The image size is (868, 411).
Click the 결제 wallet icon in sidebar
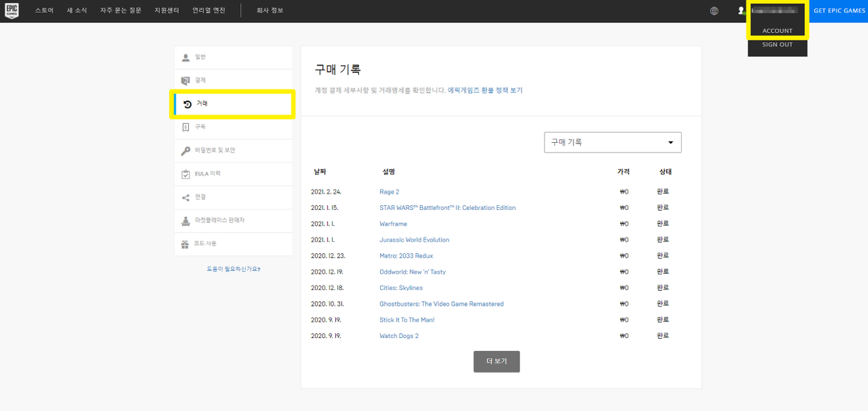click(x=185, y=81)
